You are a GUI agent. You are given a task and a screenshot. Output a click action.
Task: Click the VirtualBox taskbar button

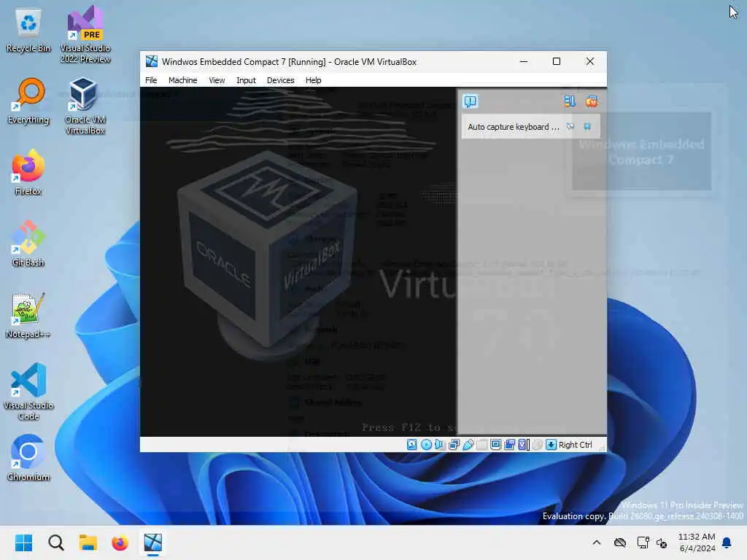(153, 542)
